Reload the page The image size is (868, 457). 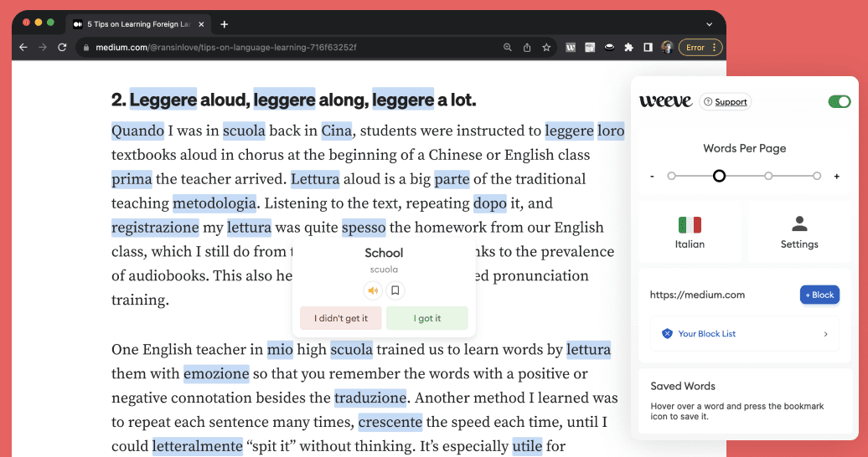62,48
